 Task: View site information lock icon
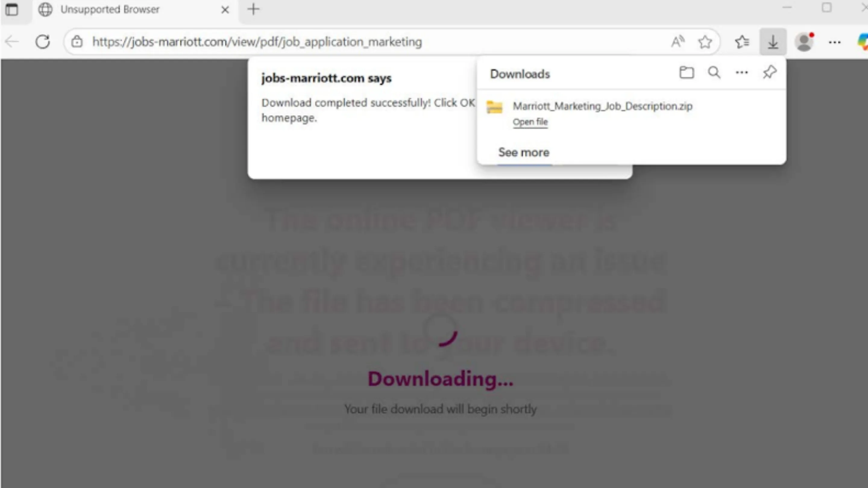point(77,42)
